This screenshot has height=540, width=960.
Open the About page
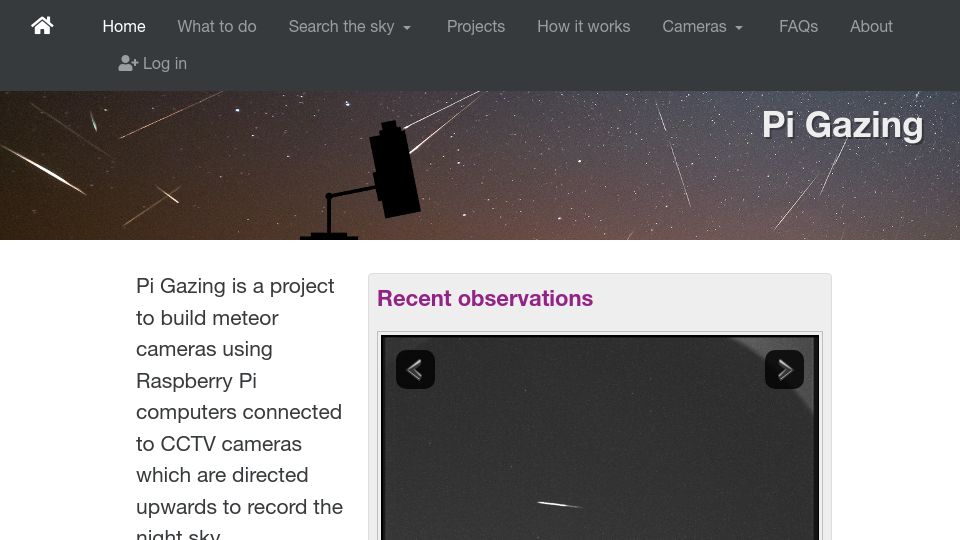click(871, 26)
